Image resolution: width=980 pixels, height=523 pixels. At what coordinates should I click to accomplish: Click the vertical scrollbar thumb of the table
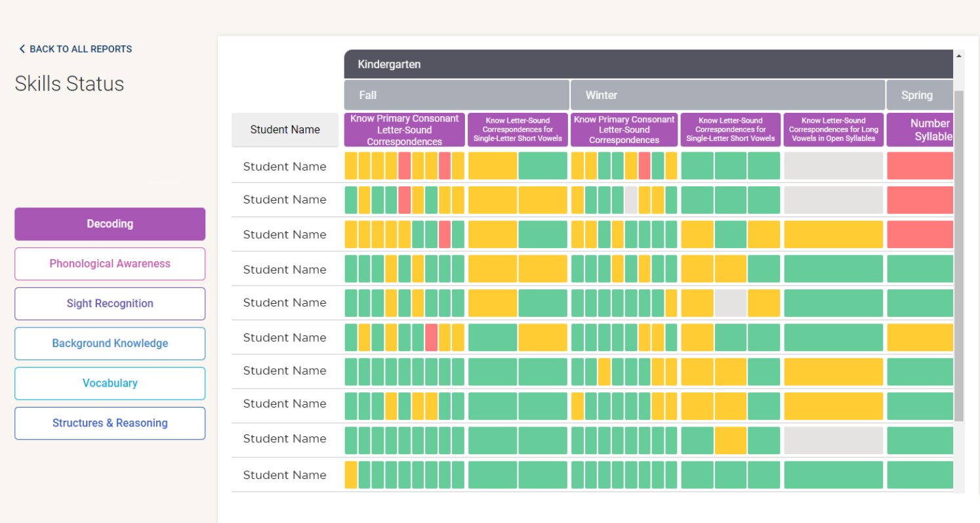(x=959, y=256)
